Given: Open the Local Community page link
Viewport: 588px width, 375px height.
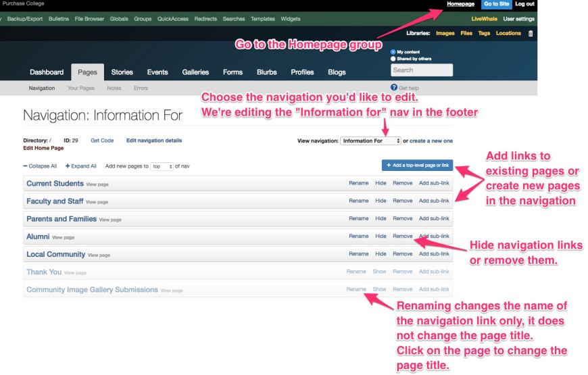Looking at the screenshot, I should 56,254.
